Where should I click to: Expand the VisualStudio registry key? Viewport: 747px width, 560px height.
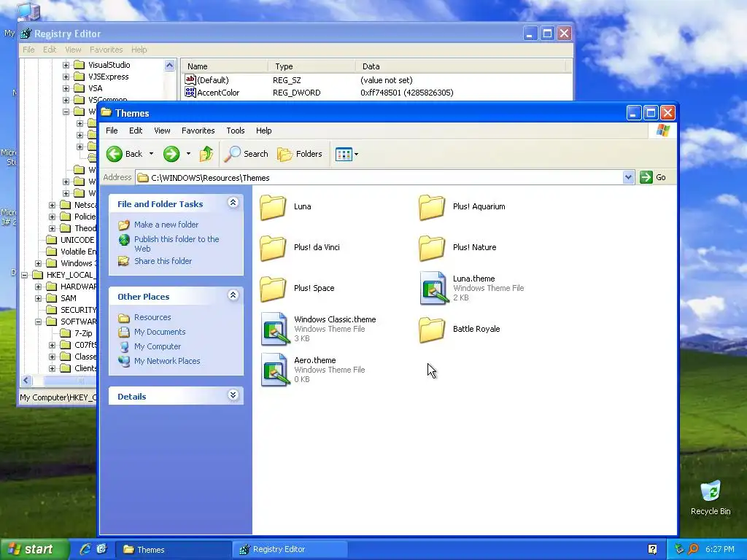(x=66, y=65)
